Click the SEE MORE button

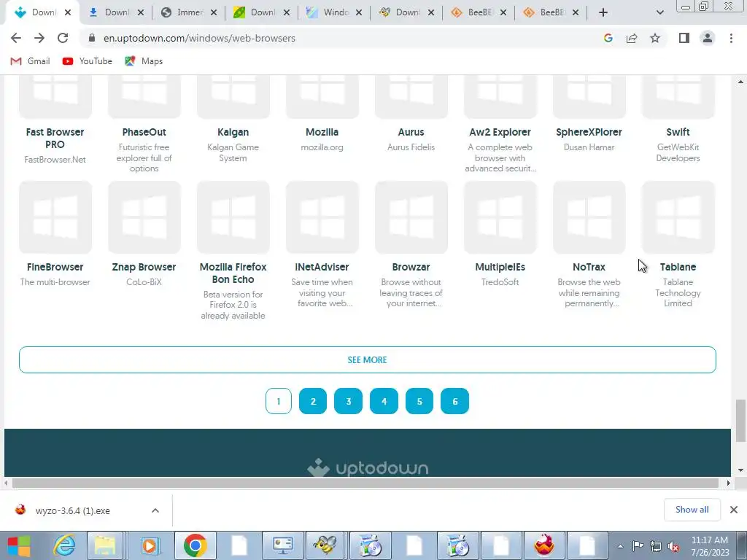pos(368,360)
